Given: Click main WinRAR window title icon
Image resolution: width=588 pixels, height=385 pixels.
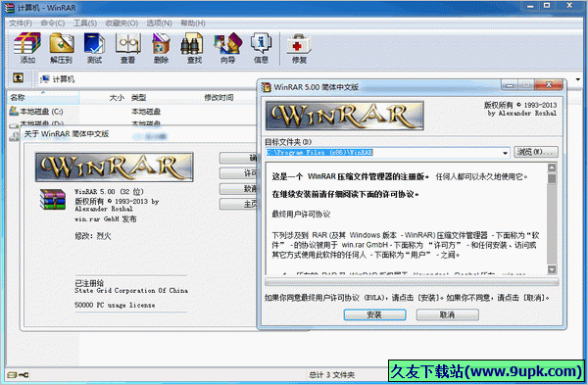Looking at the screenshot, I should coord(9,8).
